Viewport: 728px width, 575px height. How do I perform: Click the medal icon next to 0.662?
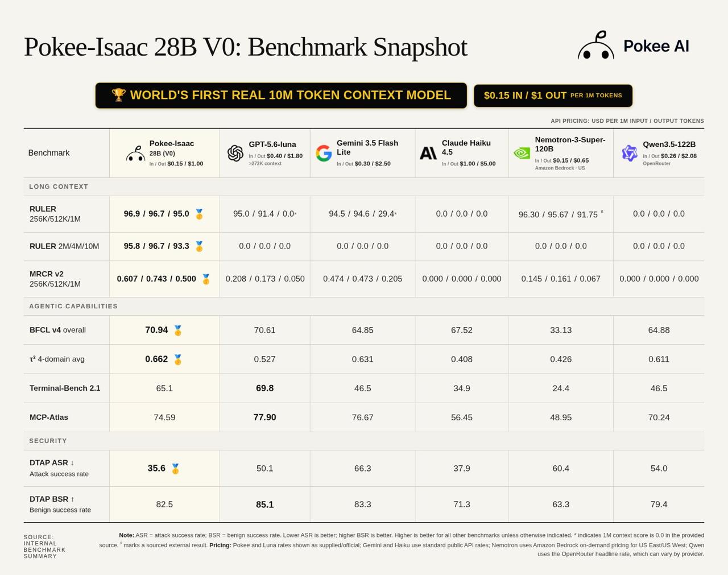point(177,359)
